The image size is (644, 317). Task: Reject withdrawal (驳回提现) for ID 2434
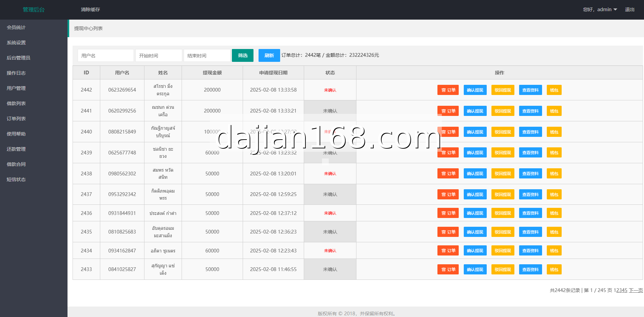click(x=503, y=250)
